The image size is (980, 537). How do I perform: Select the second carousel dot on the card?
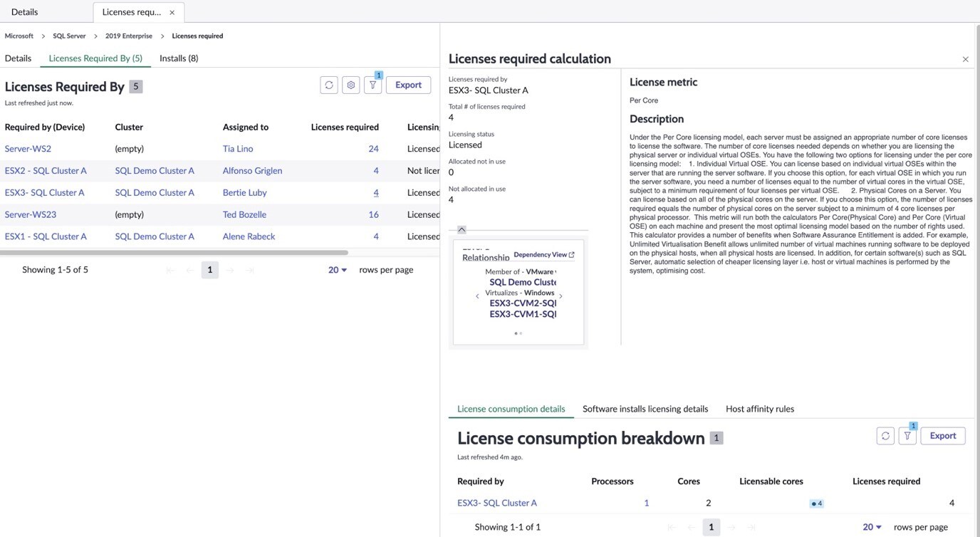point(520,333)
